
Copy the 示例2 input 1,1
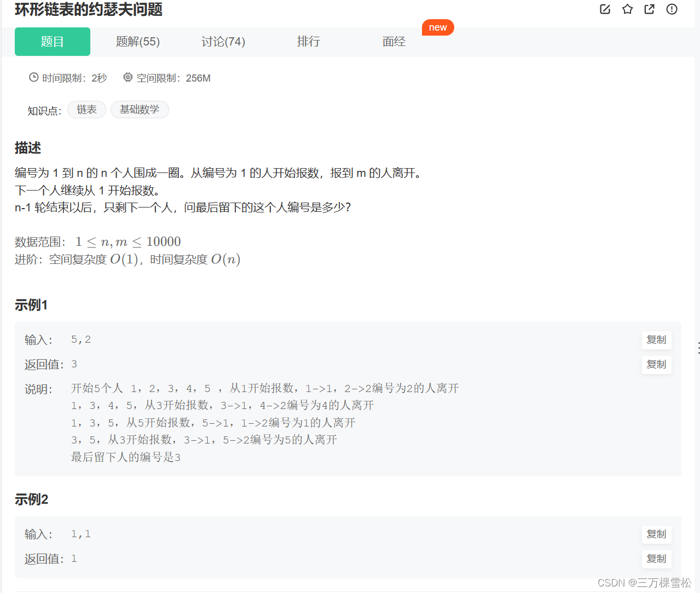pos(656,534)
